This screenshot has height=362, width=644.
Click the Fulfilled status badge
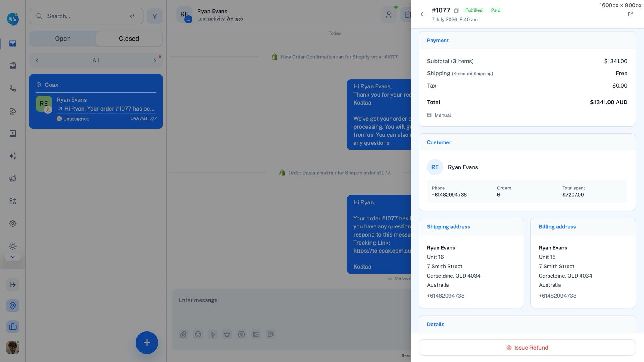(x=474, y=10)
